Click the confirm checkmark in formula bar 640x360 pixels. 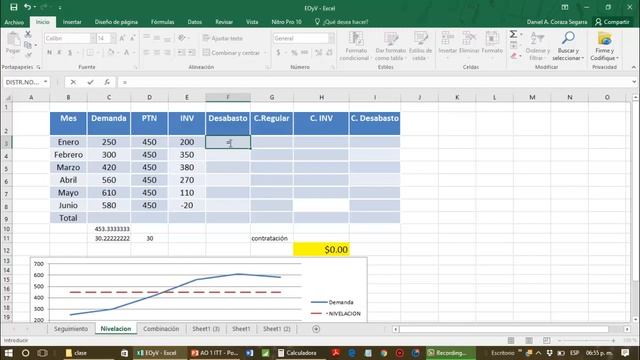[x=90, y=82]
